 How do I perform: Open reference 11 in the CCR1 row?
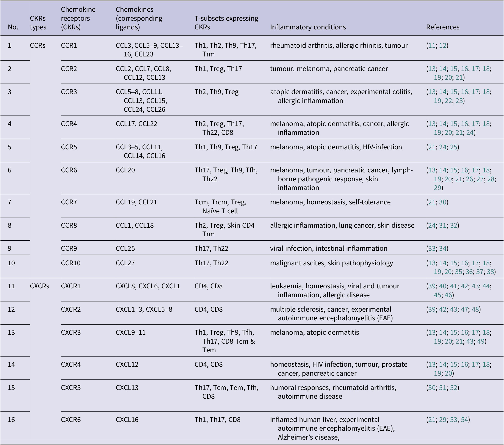pyautogui.click(x=432, y=45)
